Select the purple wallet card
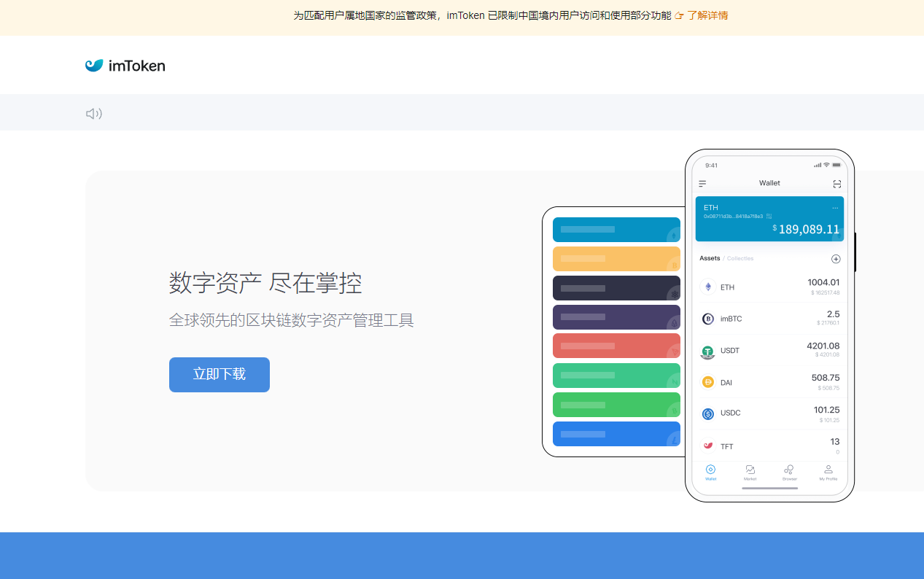 tap(616, 317)
